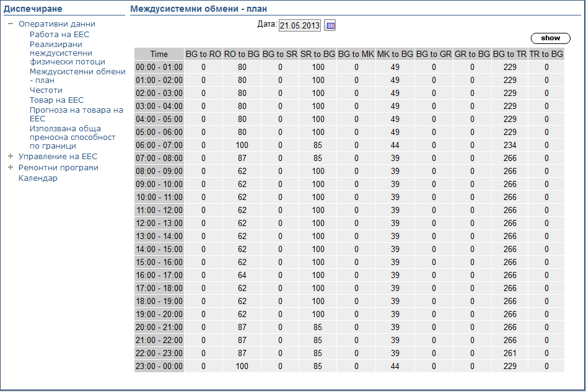
Task: Select Междусистемни обмени - план menu item
Action: click(77, 76)
